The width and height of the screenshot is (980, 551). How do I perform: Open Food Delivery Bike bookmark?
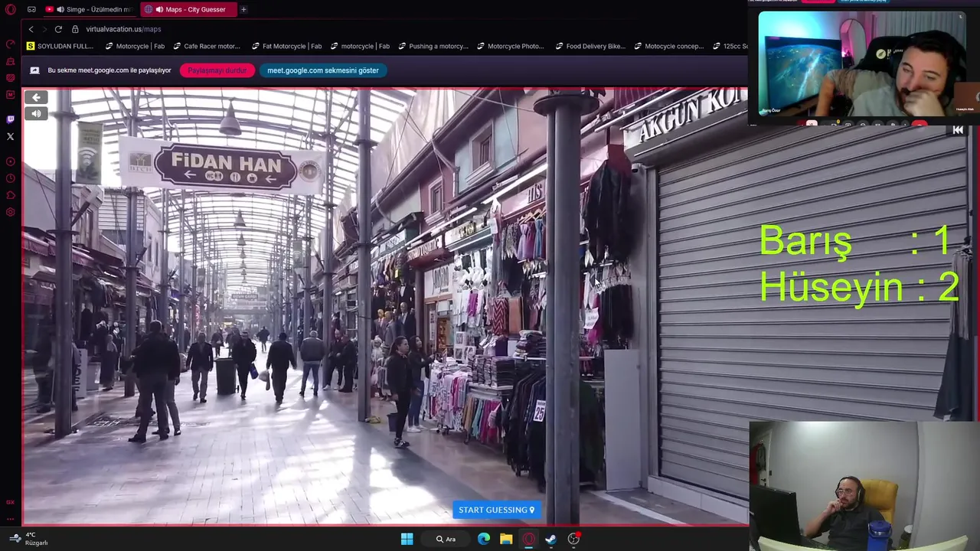590,46
